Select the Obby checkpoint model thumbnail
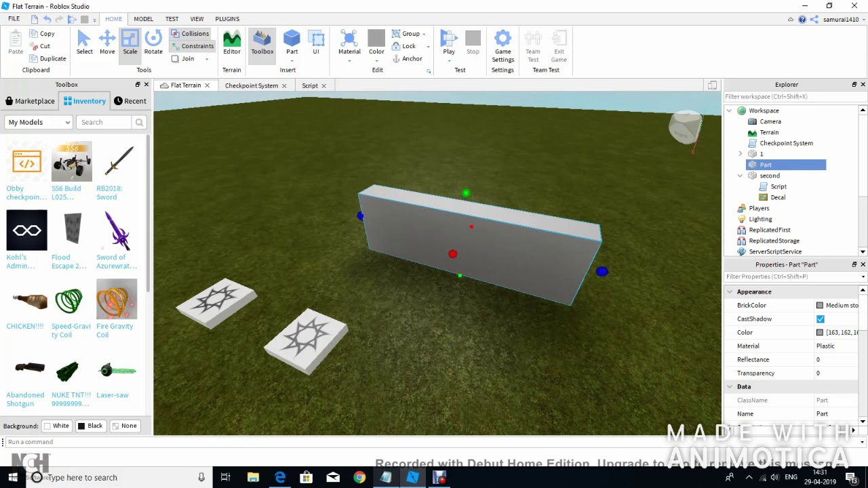 [x=26, y=162]
